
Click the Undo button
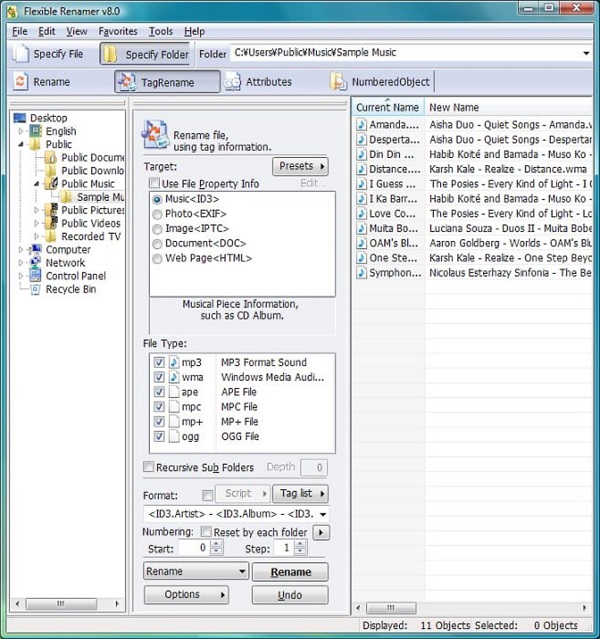coord(289,595)
